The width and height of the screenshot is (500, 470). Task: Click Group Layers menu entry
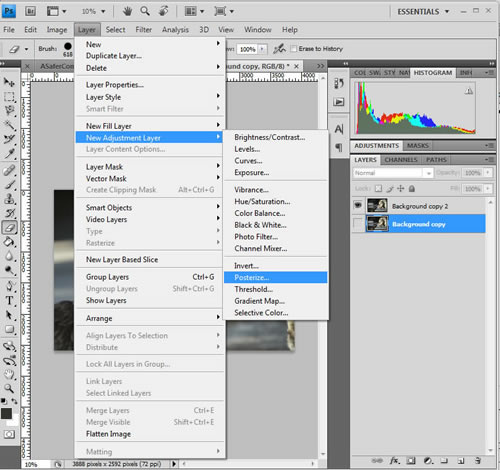coord(150,277)
